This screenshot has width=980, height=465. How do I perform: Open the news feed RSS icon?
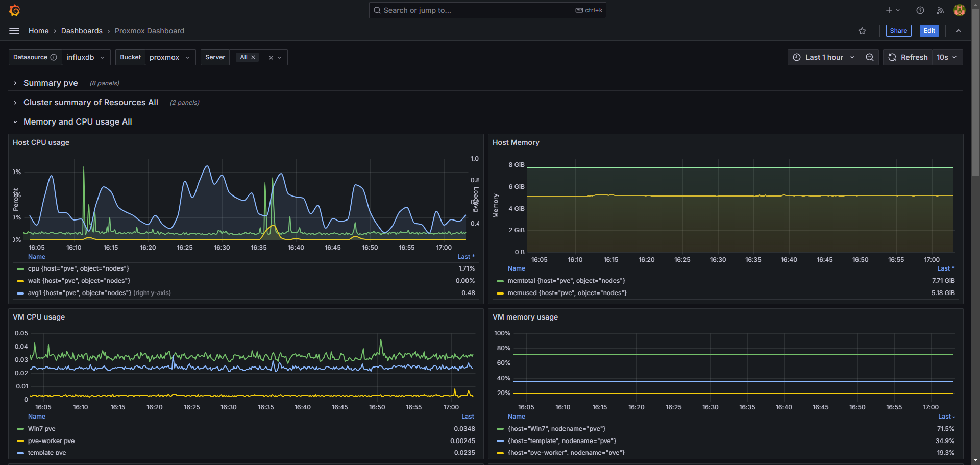tap(940, 10)
